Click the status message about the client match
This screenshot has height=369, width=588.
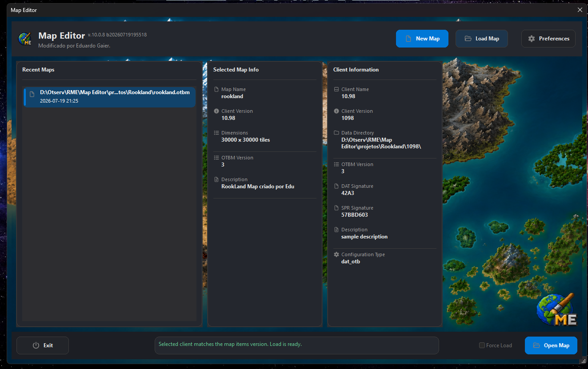point(230,344)
